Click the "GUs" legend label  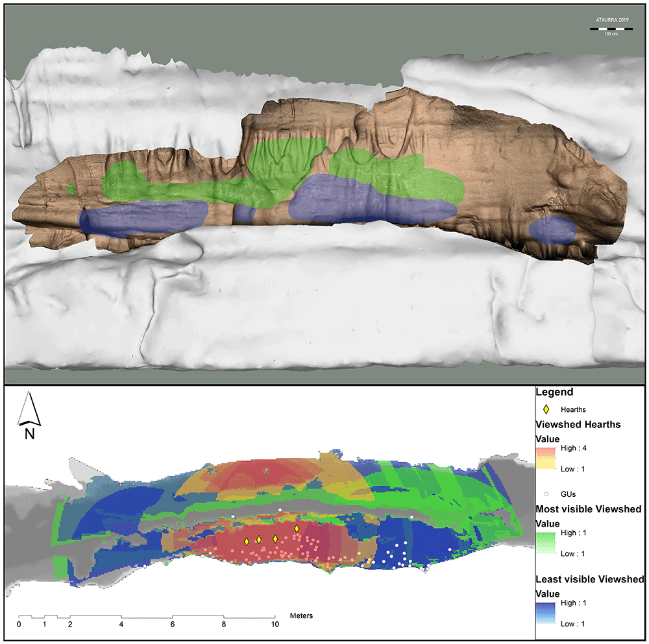[x=569, y=494]
